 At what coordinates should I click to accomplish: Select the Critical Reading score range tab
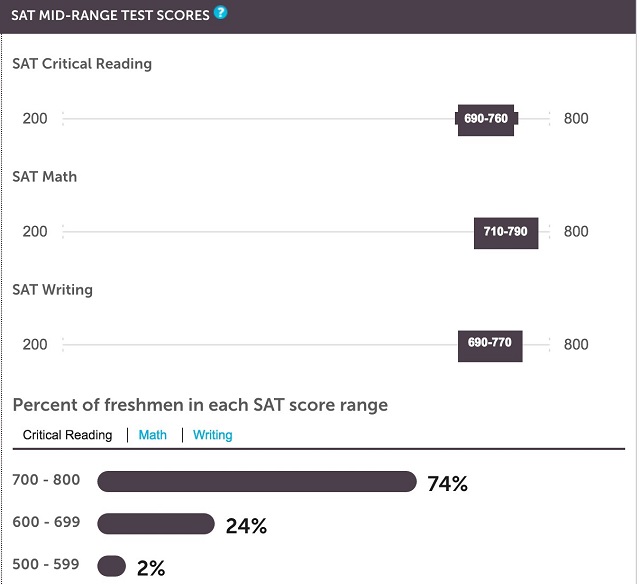tap(67, 435)
